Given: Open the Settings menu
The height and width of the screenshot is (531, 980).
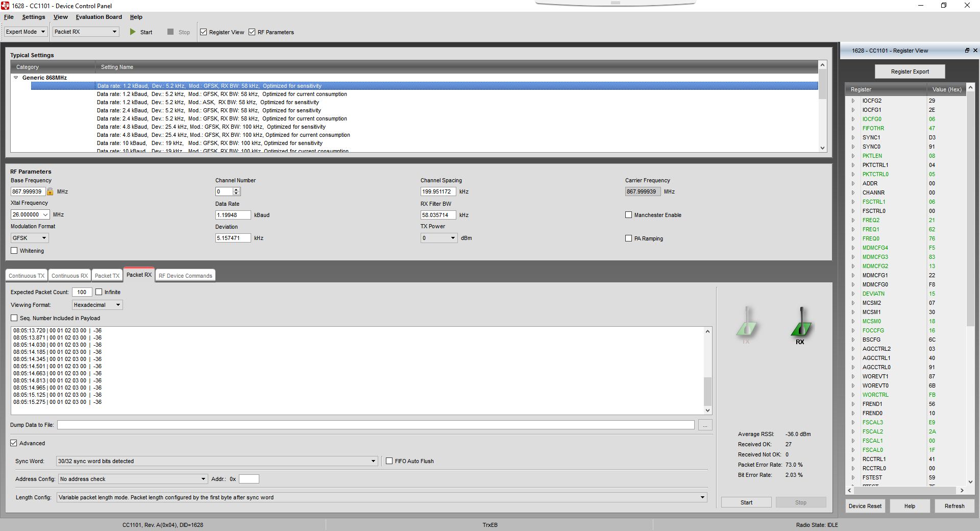Looking at the screenshot, I should 34,17.
